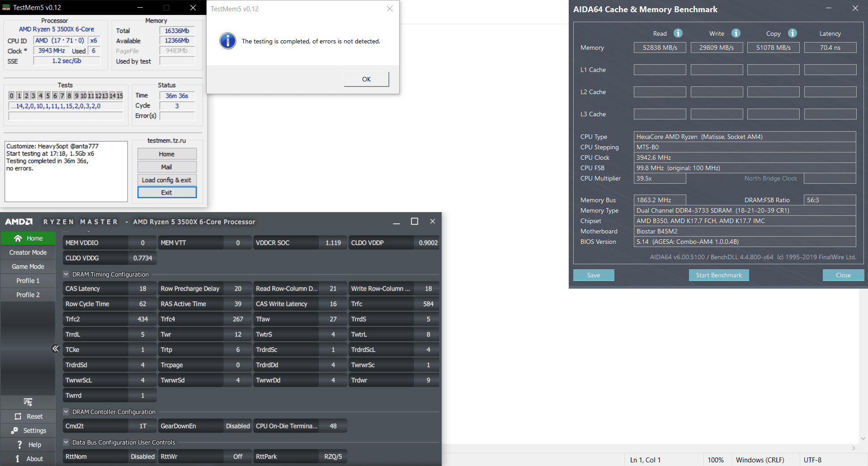Click the Notepad vertical scrollbar down arrow

click(863, 438)
